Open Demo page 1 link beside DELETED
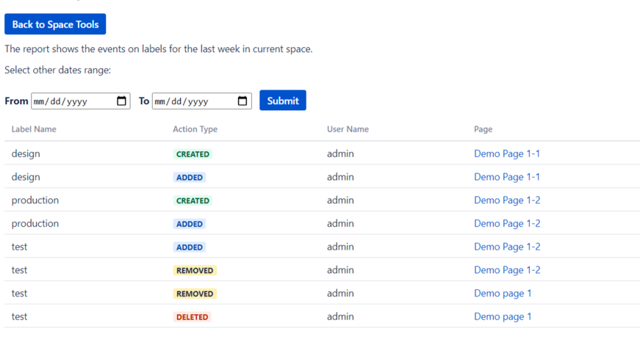This screenshot has width=640, height=364. click(503, 317)
